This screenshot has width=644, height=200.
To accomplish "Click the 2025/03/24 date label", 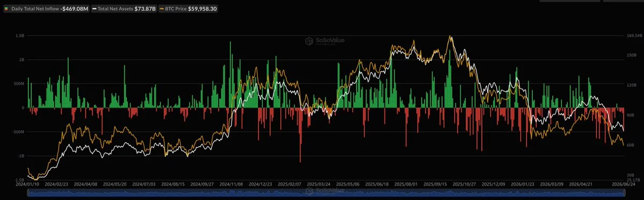I will click(319, 184).
